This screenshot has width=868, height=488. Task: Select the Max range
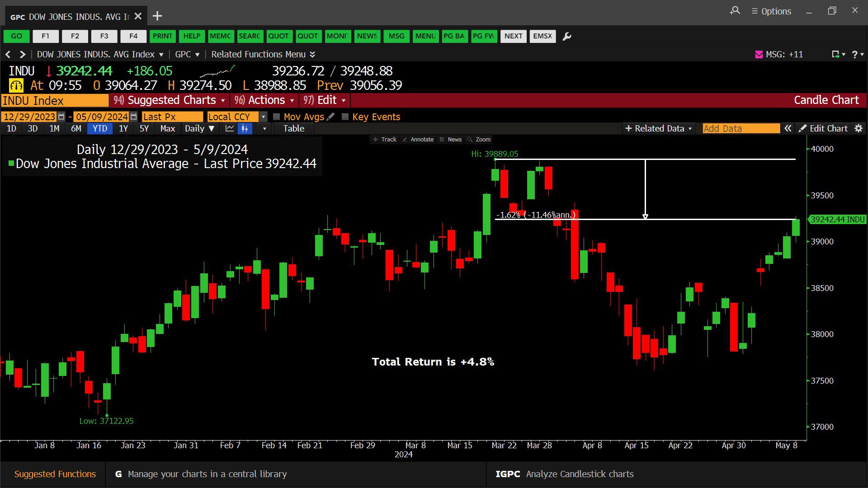pos(168,129)
